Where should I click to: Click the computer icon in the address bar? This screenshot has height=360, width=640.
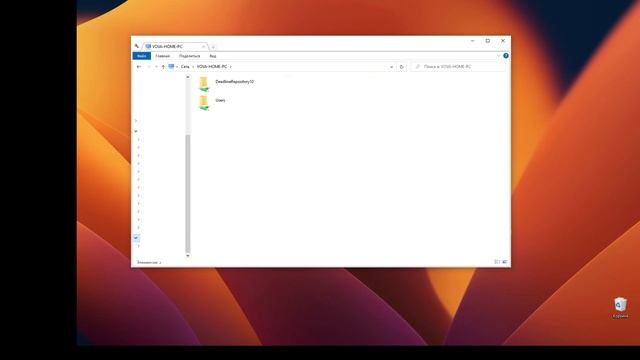[x=171, y=66]
